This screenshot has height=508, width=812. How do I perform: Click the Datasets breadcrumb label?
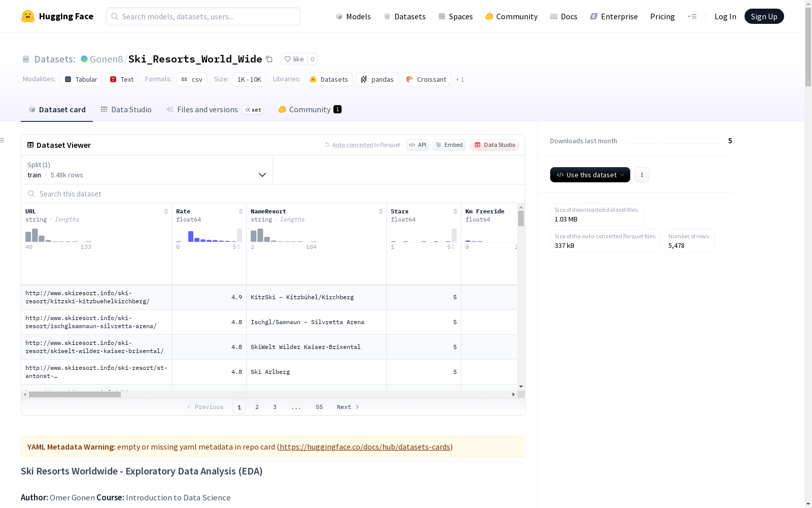[54, 59]
